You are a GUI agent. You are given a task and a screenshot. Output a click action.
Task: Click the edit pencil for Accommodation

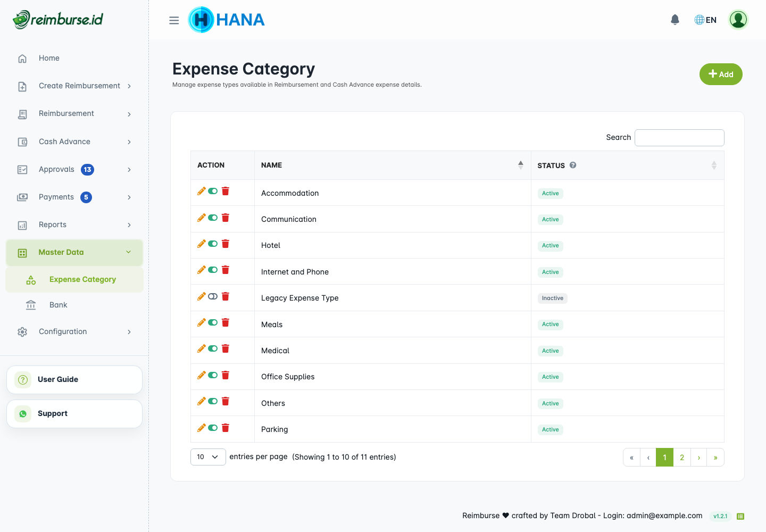202,191
